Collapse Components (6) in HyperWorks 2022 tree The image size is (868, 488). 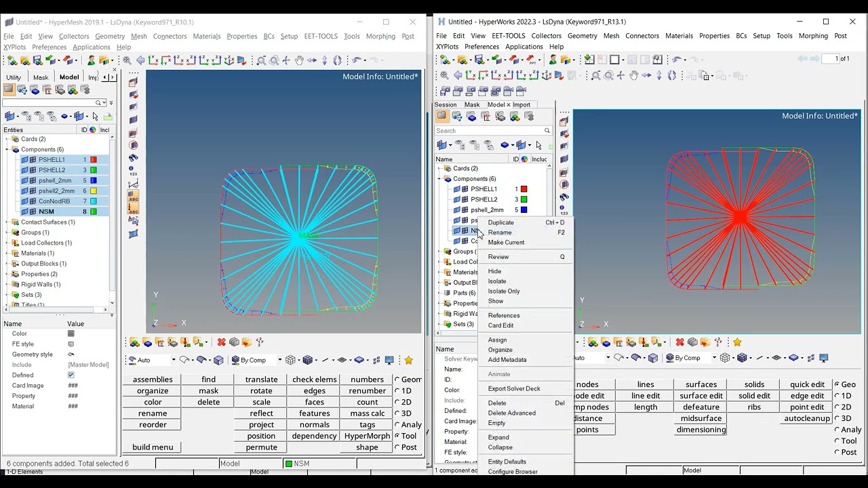439,179
